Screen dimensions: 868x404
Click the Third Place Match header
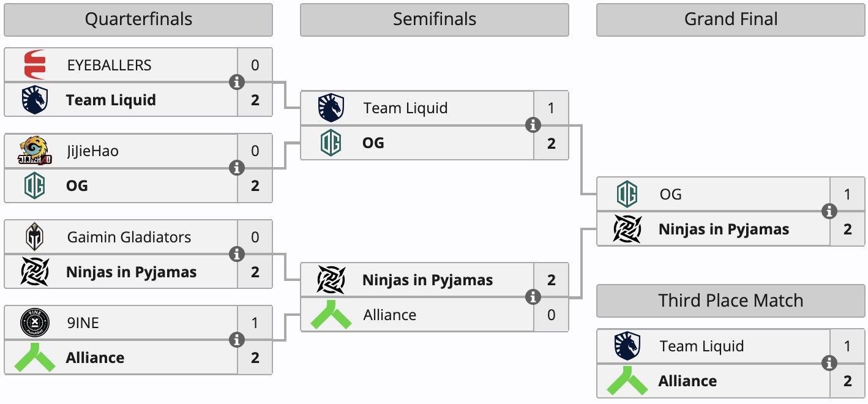(731, 301)
